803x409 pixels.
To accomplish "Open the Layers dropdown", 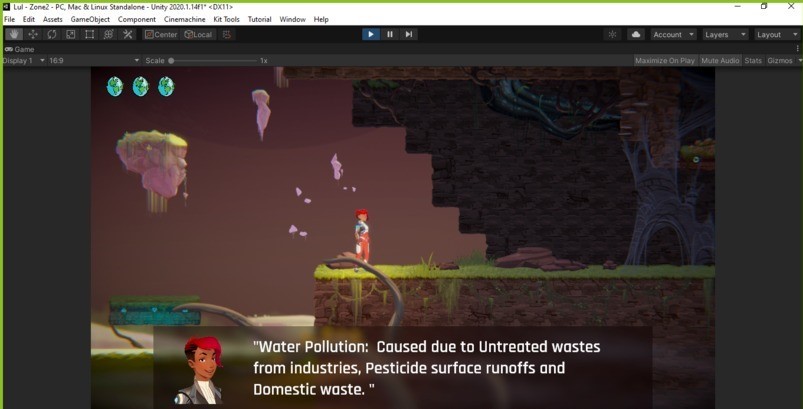I will click(x=726, y=34).
